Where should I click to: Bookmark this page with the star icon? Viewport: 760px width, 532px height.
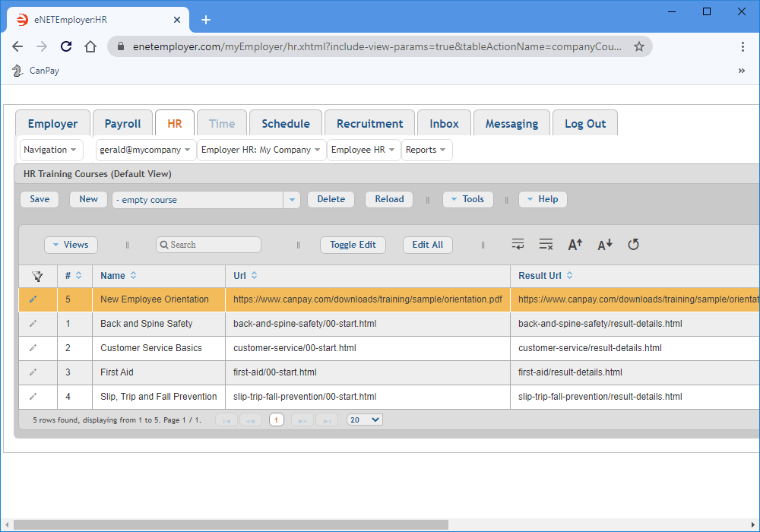[x=639, y=46]
